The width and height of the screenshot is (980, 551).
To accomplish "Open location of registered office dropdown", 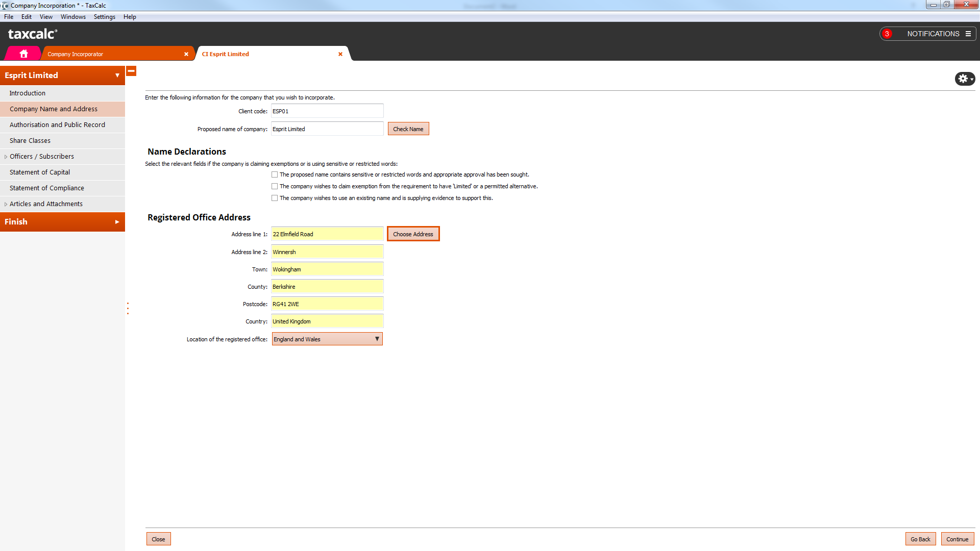I will pyautogui.click(x=327, y=339).
